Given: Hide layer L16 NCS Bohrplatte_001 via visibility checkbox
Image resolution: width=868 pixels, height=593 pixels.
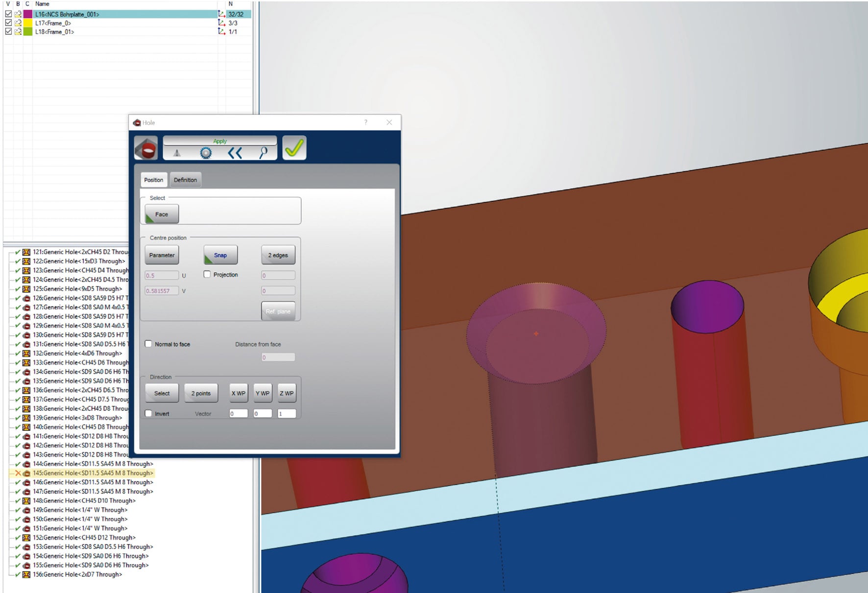Looking at the screenshot, I should tap(8, 14).
